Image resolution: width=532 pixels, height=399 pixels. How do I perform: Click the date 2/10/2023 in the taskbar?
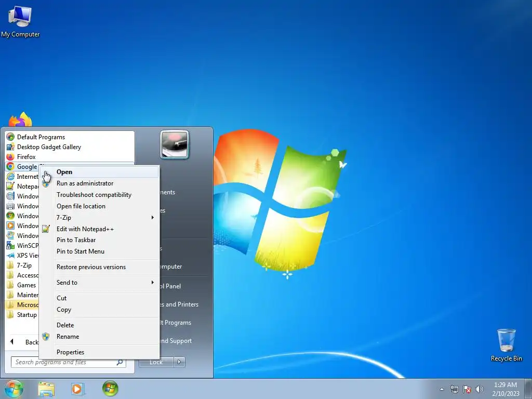(506, 394)
